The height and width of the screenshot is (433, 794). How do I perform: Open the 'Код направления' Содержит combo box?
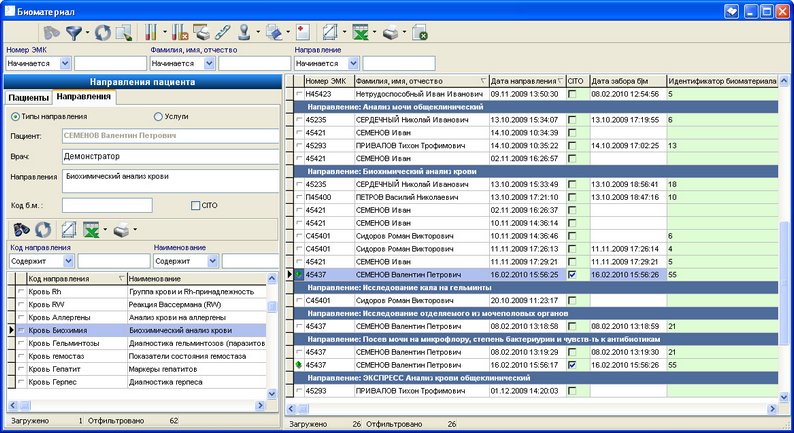click(x=68, y=261)
